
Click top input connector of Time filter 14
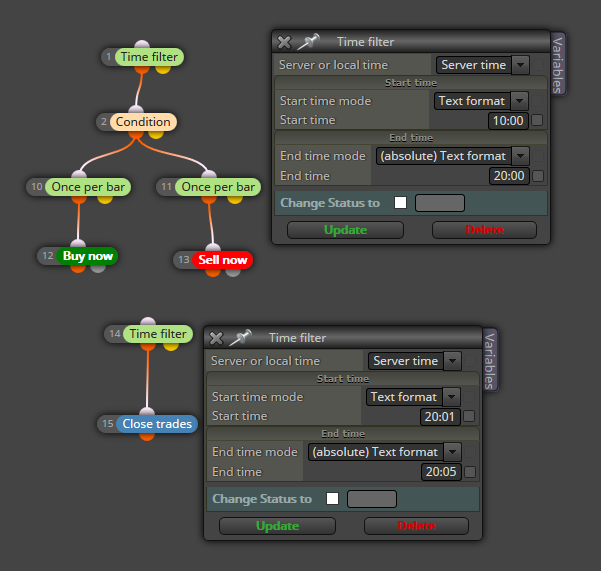(x=148, y=321)
